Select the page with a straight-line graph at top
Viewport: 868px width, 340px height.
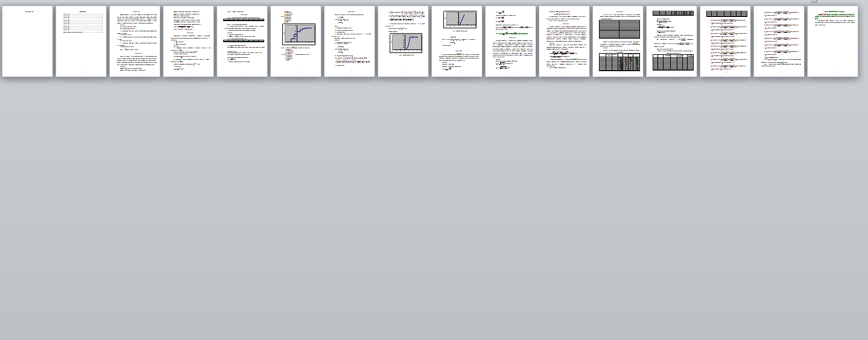tap(457, 42)
